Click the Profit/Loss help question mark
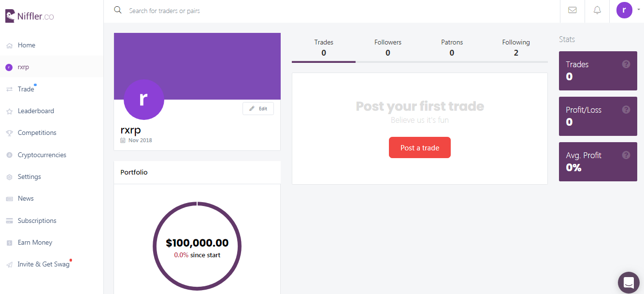The width and height of the screenshot is (644, 294). click(626, 110)
